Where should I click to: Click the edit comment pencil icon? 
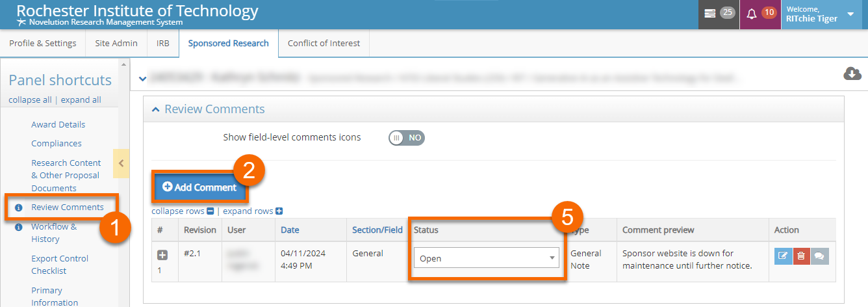[783, 256]
